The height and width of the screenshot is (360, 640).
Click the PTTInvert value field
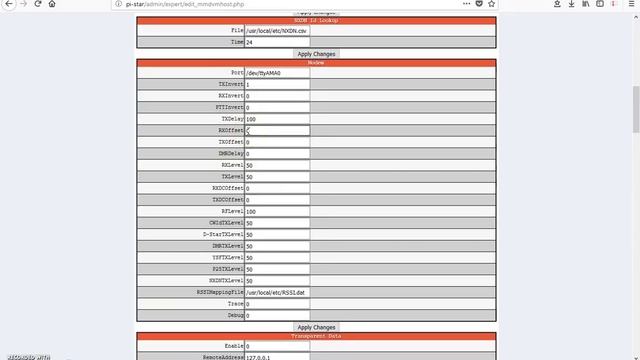[x=277, y=107]
